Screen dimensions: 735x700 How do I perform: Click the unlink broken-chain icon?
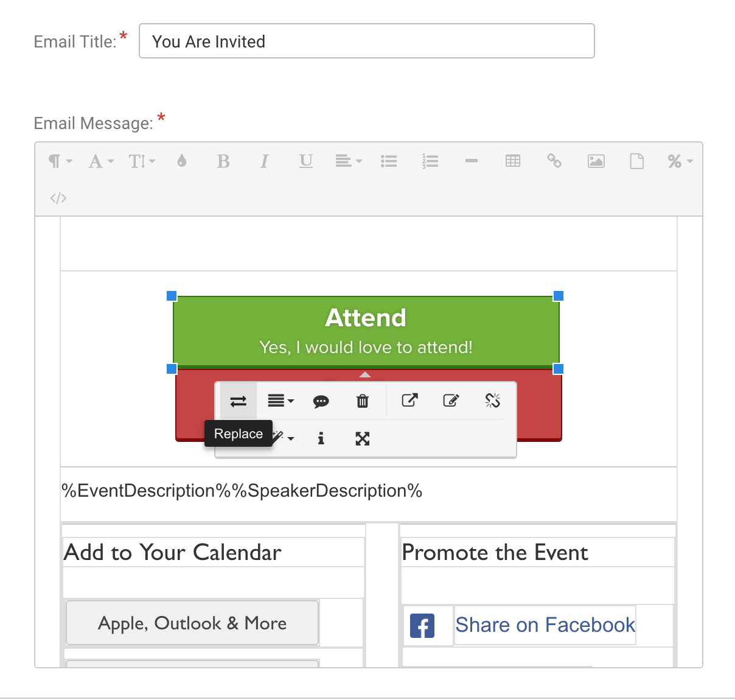[492, 401]
